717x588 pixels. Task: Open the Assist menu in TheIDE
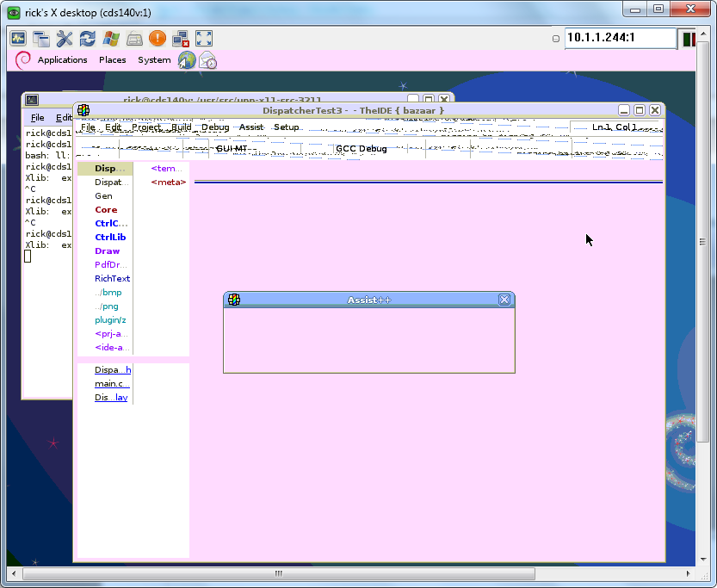pyautogui.click(x=251, y=127)
